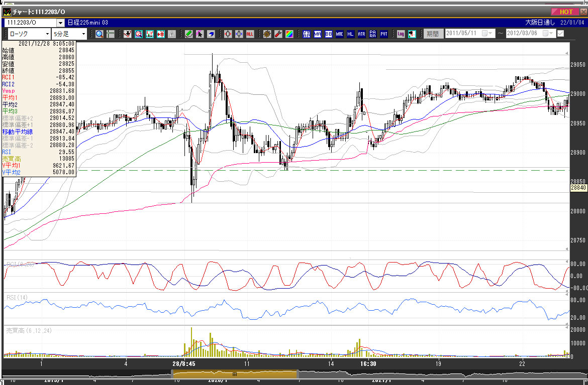Screen dimensions: 588x385
Task: Click the red ALL display icon
Action: [x=250, y=34]
